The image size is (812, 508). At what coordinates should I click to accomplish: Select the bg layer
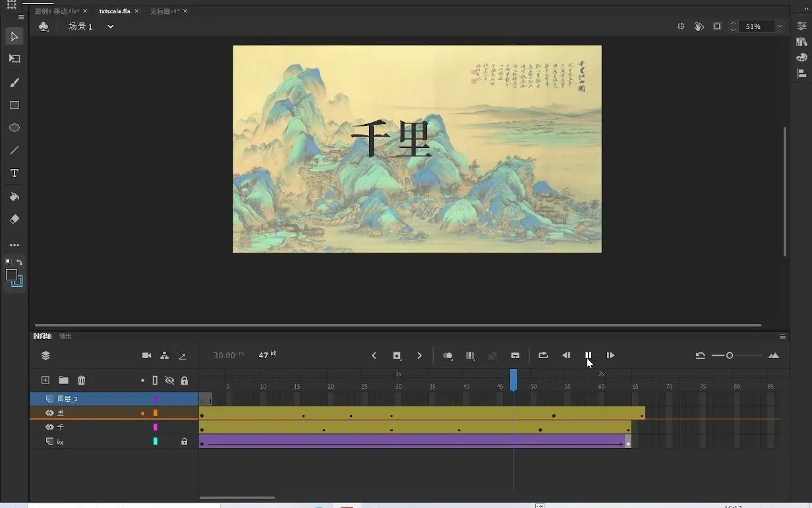114,441
